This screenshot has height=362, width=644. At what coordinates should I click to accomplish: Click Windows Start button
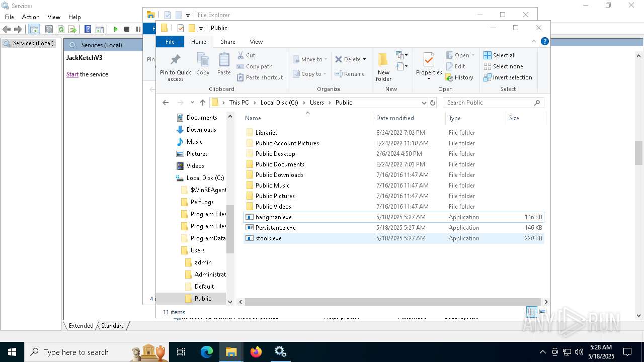(x=12, y=352)
